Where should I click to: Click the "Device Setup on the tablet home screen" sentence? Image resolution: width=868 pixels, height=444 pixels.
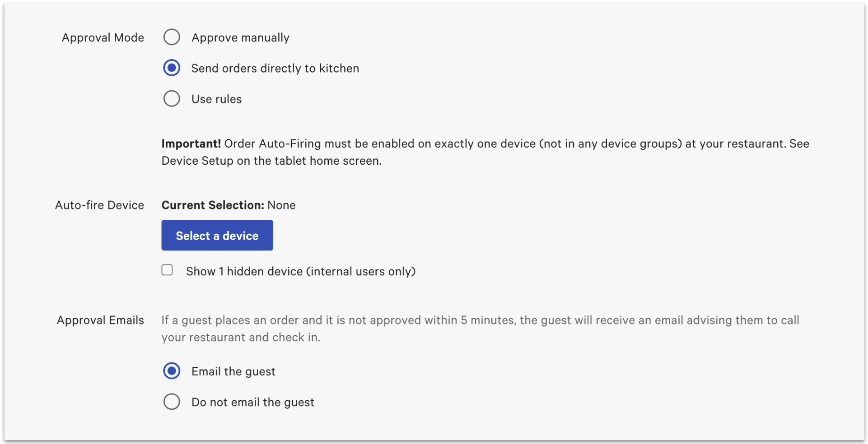pyautogui.click(x=271, y=161)
